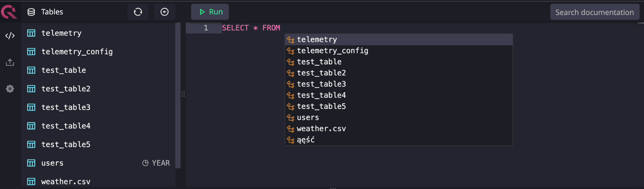This screenshot has height=189, width=644.
Task: Open the import upload sidebar icon
Action: (10, 62)
